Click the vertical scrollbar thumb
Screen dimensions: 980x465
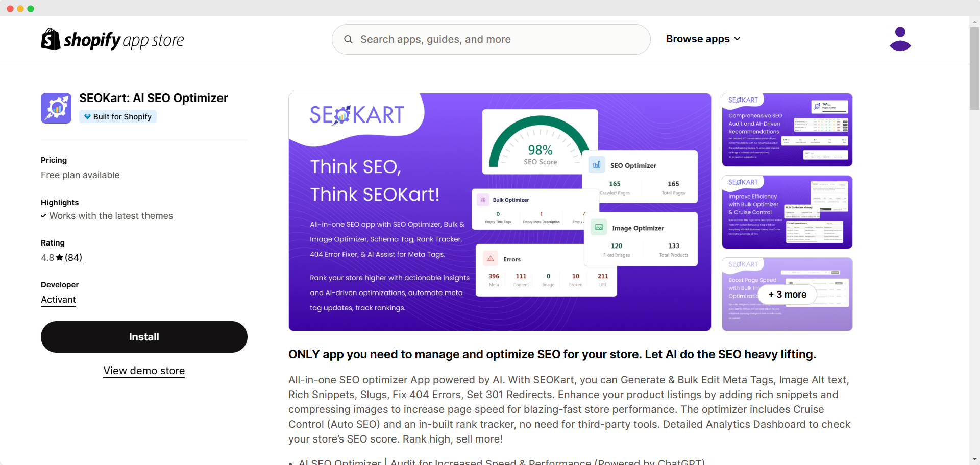point(974,68)
